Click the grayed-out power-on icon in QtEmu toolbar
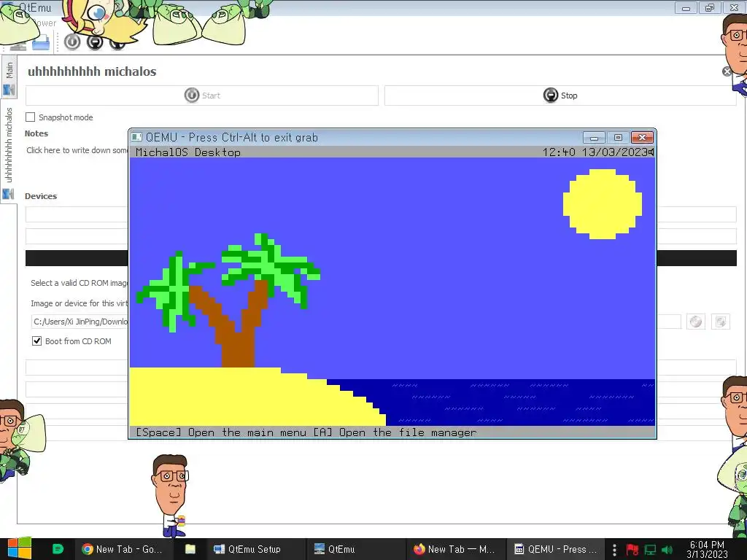The height and width of the screenshot is (560, 747). (72, 42)
